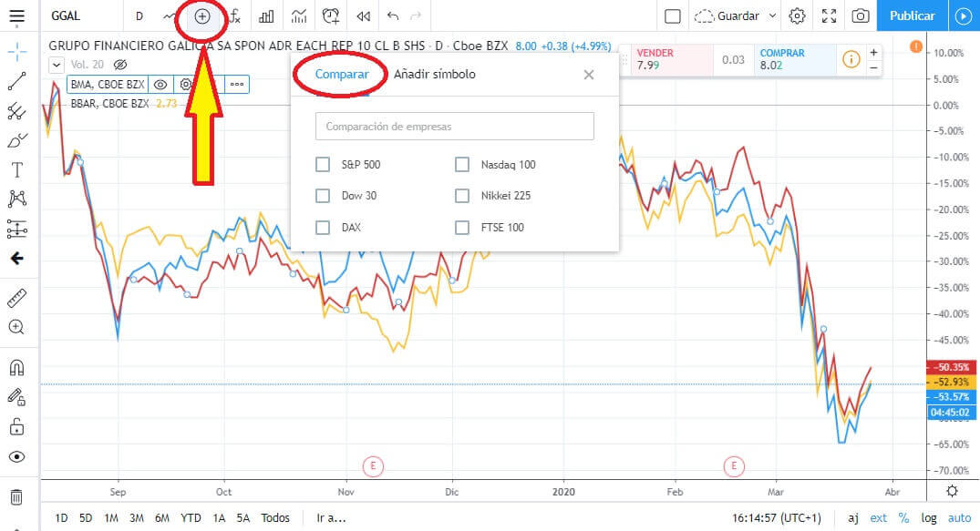Click the Compare (plus) icon in toolbar
Screen dimensions: 980x531
coord(202,16)
